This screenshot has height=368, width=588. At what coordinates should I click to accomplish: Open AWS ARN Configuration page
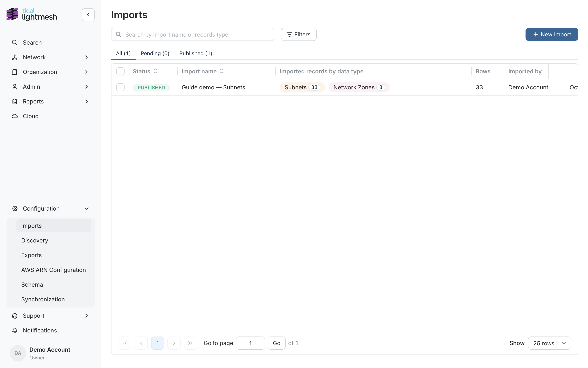point(54,270)
